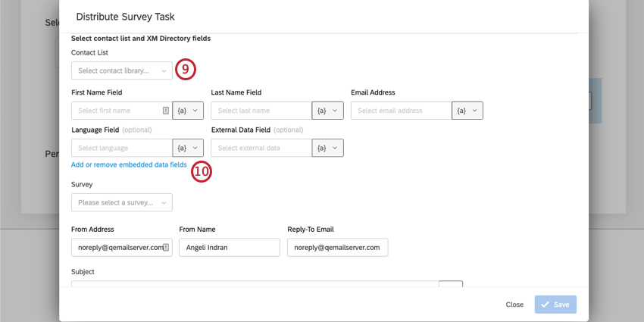Click the Select first name field

click(116, 111)
